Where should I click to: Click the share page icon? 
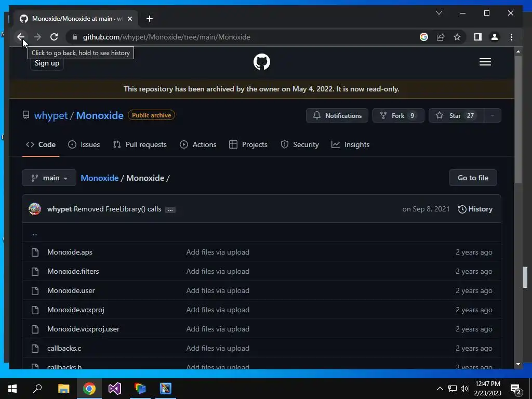(441, 37)
